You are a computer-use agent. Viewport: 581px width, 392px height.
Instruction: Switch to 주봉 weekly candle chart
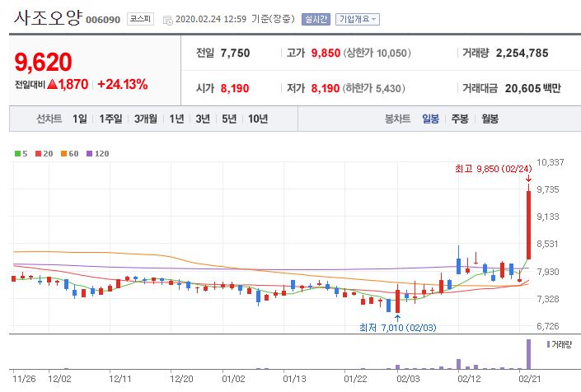tap(460, 119)
